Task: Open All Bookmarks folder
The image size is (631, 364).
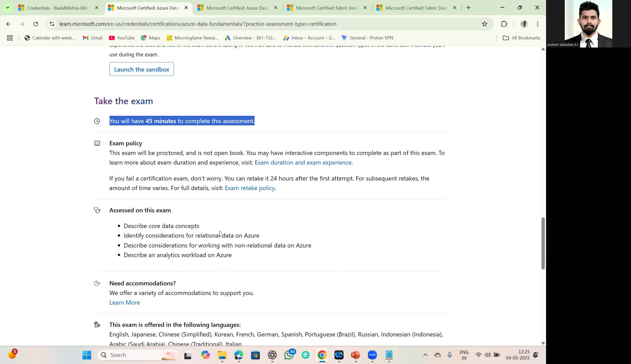Action: pyautogui.click(x=522, y=38)
